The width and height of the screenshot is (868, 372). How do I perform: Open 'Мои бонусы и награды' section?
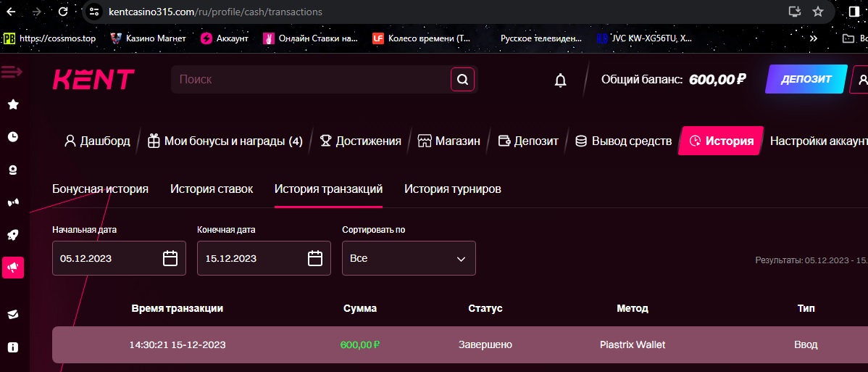[x=225, y=141]
